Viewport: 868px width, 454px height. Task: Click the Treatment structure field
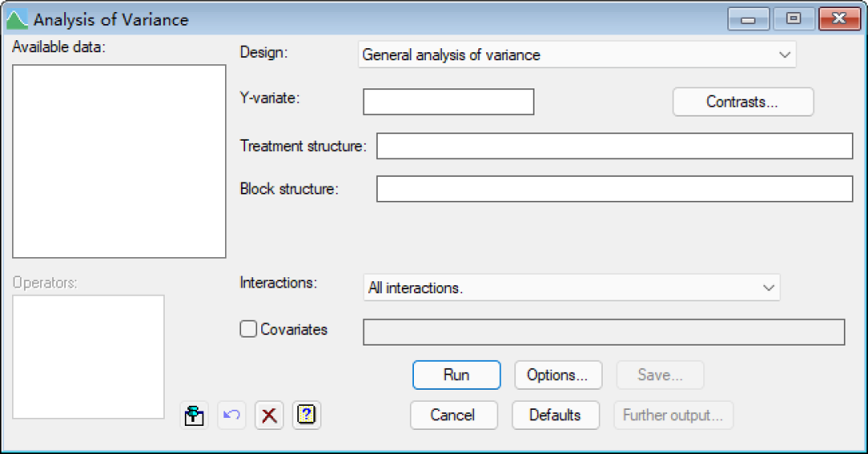click(x=615, y=145)
